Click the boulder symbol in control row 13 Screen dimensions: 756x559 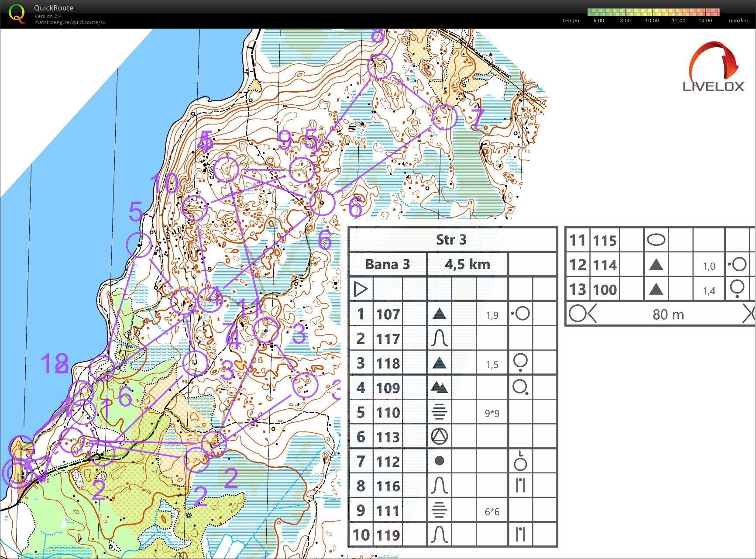click(x=656, y=289)
